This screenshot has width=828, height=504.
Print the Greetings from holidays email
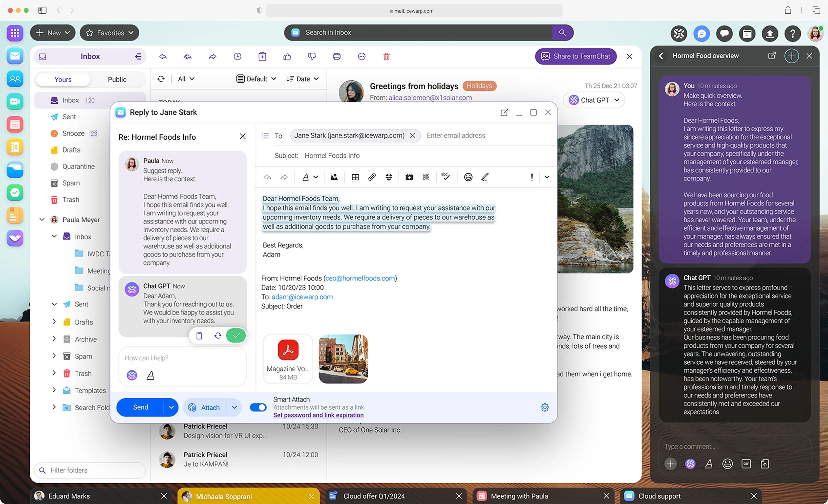click(x=337, y=56)
